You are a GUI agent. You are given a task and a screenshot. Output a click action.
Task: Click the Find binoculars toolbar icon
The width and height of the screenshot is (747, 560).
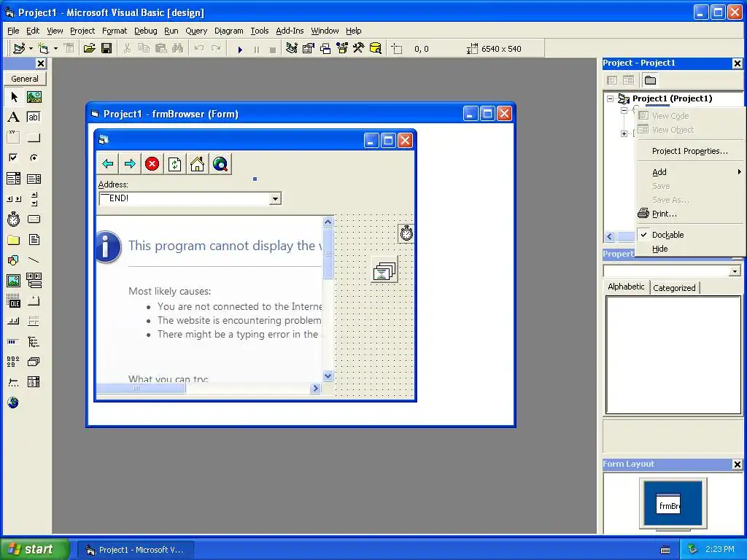click(178, 49)
